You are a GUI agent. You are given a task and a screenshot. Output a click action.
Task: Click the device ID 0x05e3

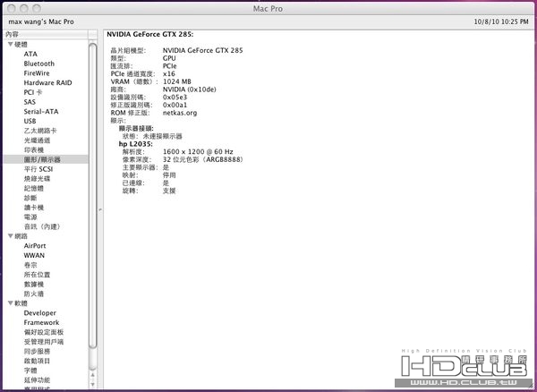coord(175,98)
